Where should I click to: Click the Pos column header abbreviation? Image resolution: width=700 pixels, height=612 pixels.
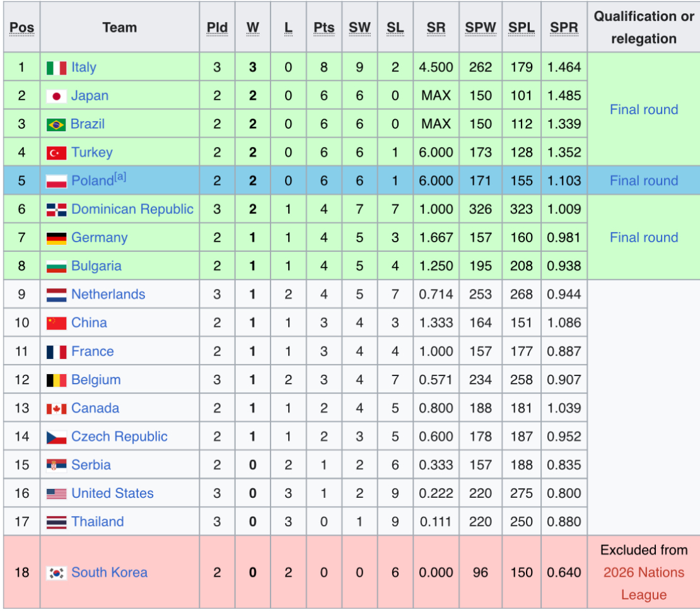point(22,28)
